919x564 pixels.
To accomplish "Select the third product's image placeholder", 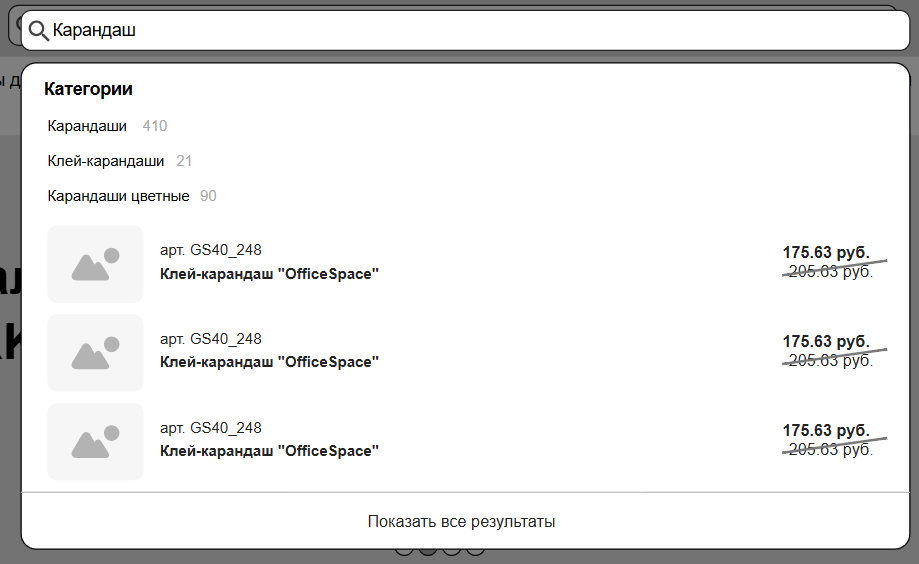I will click(x=96, y=441).
